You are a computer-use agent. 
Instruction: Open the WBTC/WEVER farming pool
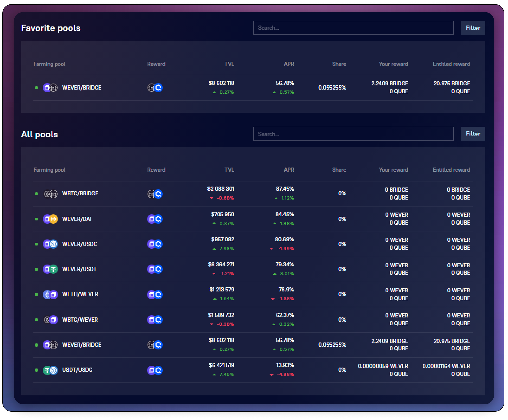pos(80,320)
